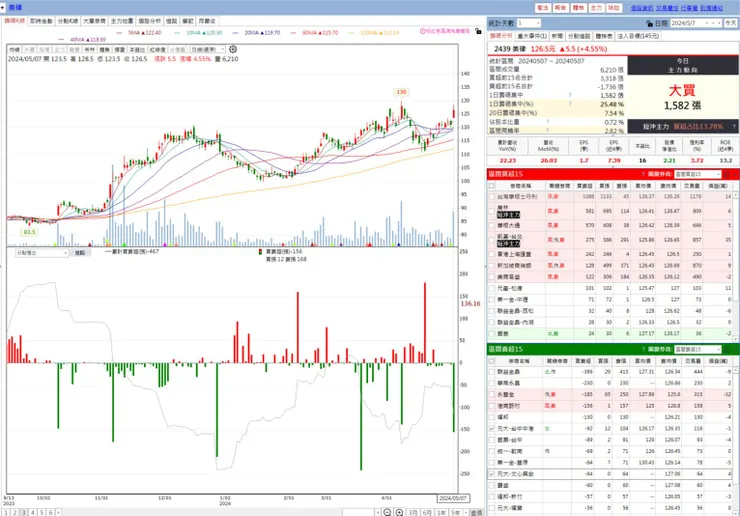Switch to the 月營收 tab
Viewport: 740px width, 516px height.
[x=207, y=21]
